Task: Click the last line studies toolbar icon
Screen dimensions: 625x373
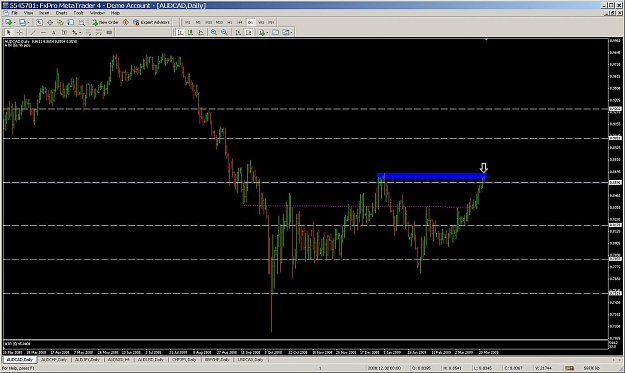Action: pyautogui.click(x=109, y=33)
